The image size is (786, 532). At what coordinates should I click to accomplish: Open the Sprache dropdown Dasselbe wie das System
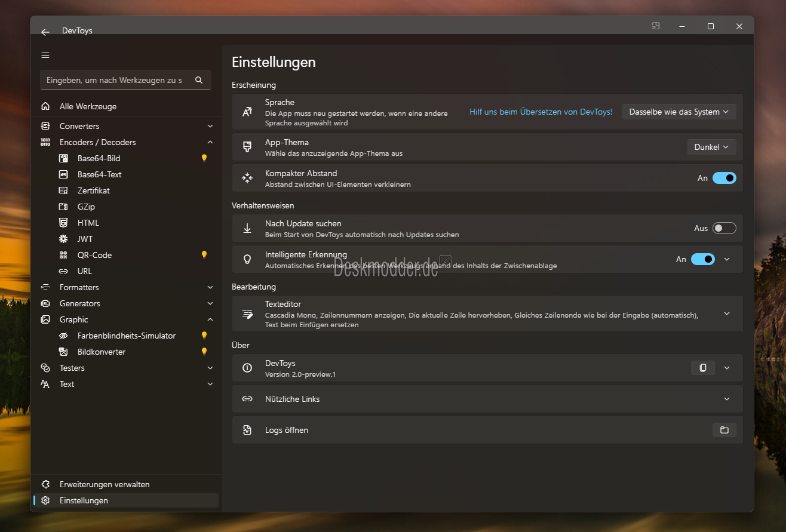(x=679, y=112)
